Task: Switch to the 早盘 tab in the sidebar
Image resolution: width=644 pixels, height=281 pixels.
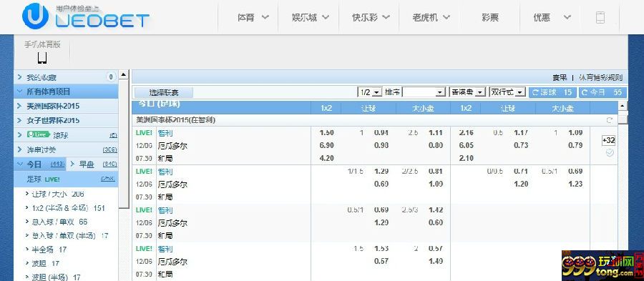Action: tap(92, 164)
